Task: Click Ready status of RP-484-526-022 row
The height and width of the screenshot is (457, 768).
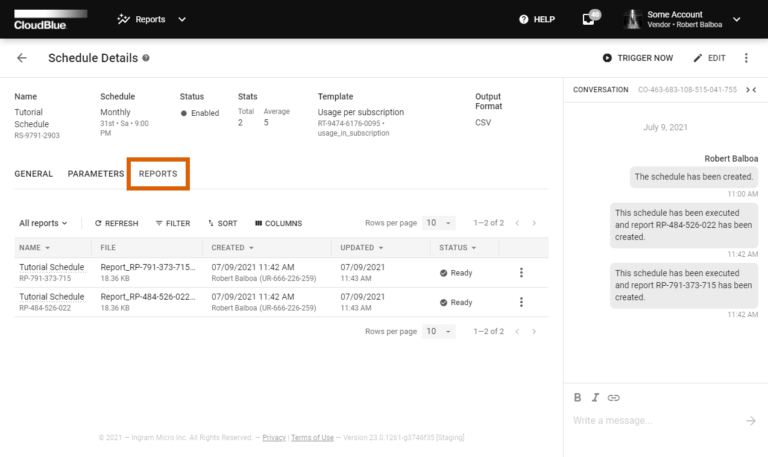Action: click(x=456, y=303)
